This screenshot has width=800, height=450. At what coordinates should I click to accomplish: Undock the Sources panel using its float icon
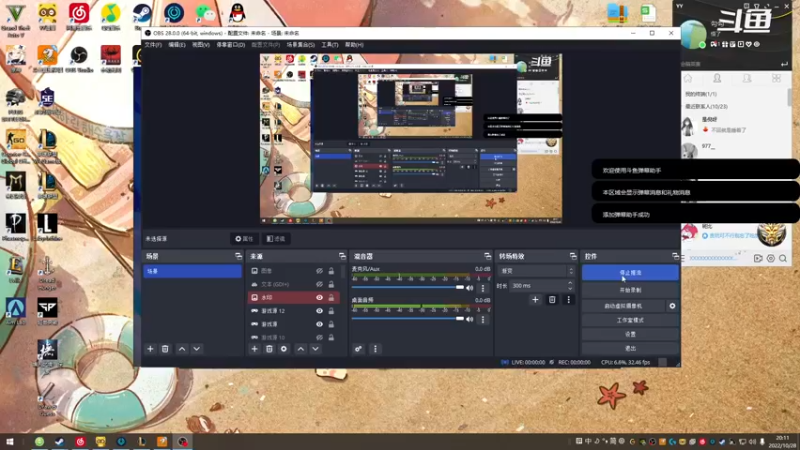(342, 256)
